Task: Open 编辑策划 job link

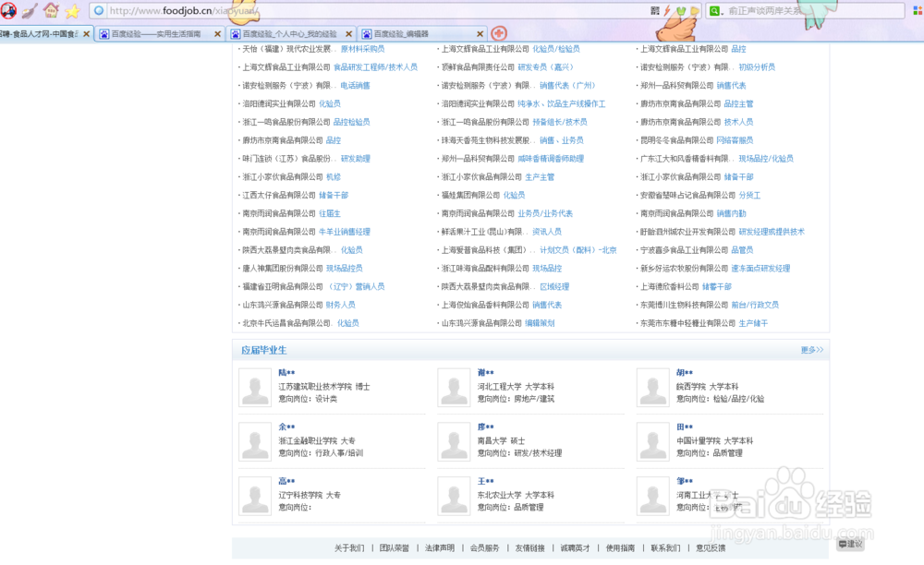Action: tap(540, 322)
